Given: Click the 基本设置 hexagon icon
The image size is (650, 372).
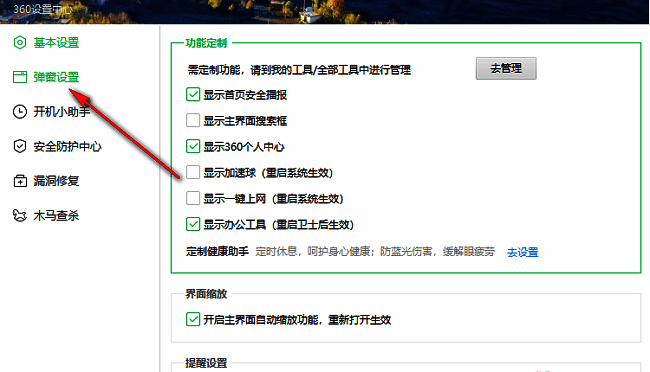Looking at the screenshot, I should (19, 42).
